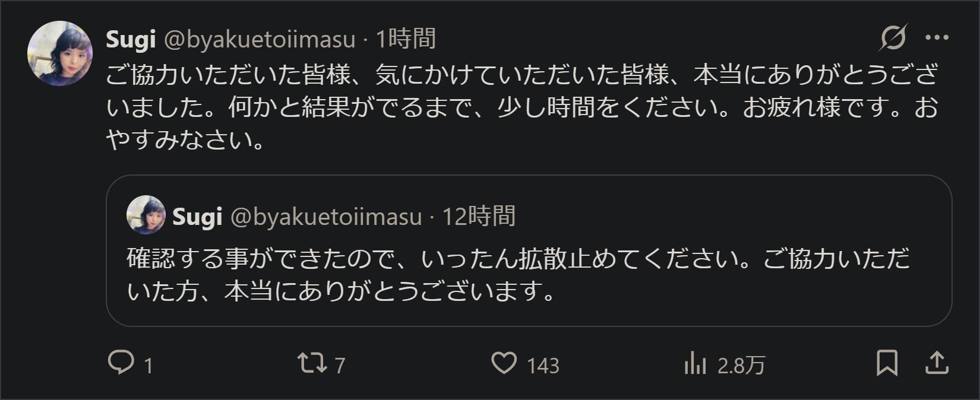Click the share upload arrow icon
Viewport: 980px width, 400px height.
(x=937, y=363)
